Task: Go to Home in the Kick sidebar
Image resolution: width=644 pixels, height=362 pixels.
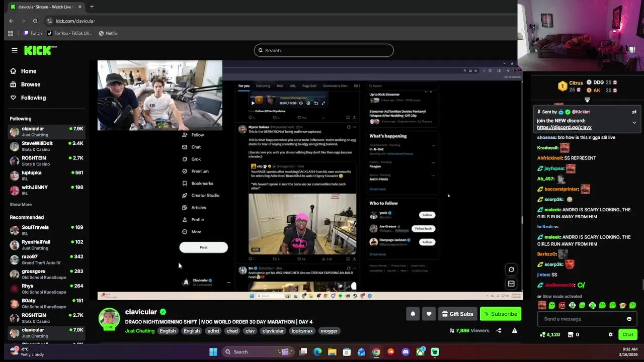Action: click(23, 71)
